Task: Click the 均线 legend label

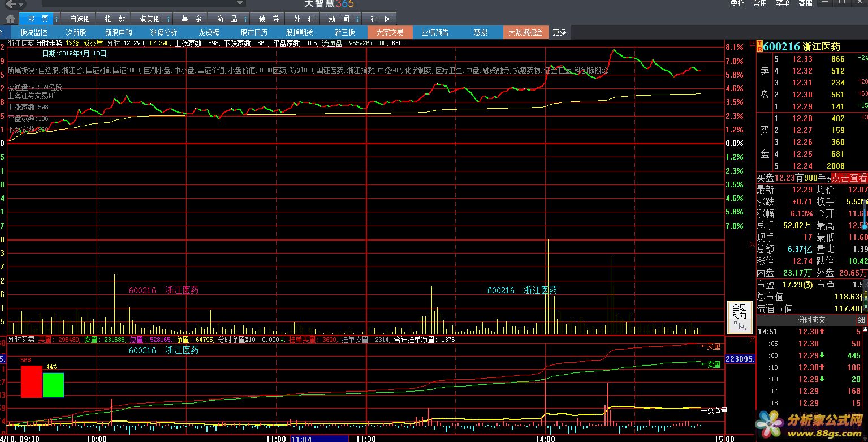Action: tap(73, 43)
